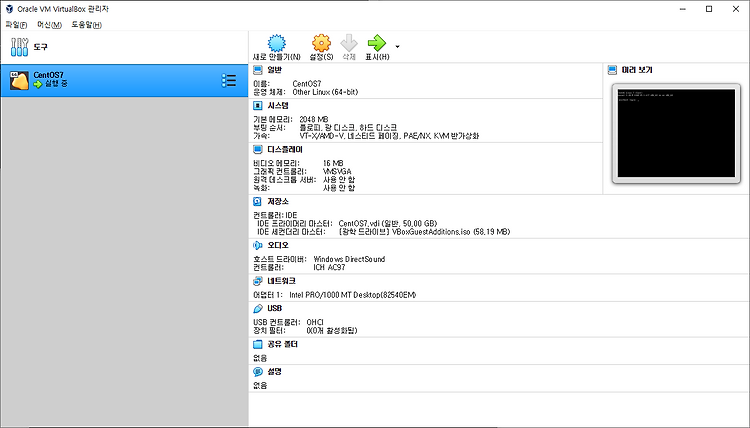Close the VirtualBox Manager window
Viewport: 750px width, 428px height.
coord(736,9)
